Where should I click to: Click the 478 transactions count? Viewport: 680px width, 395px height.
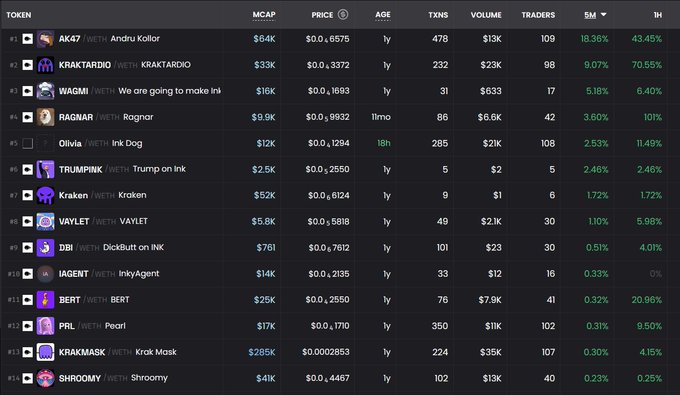click(440, 39)
